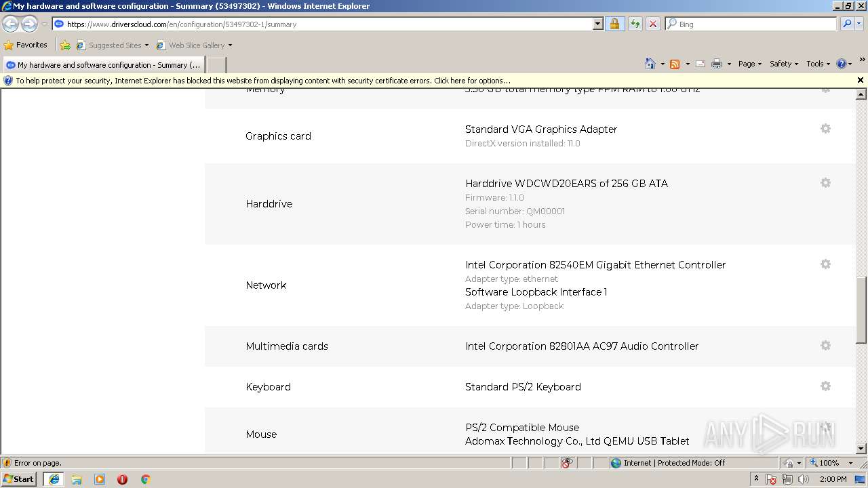Screen dimensions: 868x488
Task: Click the privacy report eye icon in status bar
Action: coord(567,463)
